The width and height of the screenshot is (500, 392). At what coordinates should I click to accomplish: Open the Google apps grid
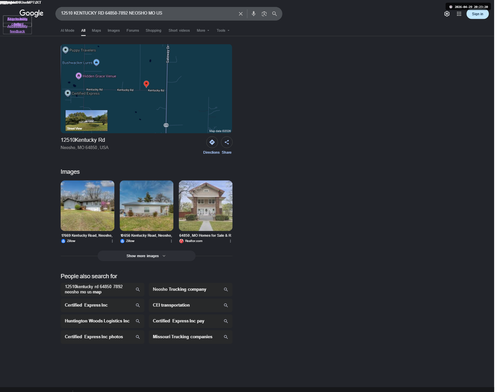[x=459, y=14]
